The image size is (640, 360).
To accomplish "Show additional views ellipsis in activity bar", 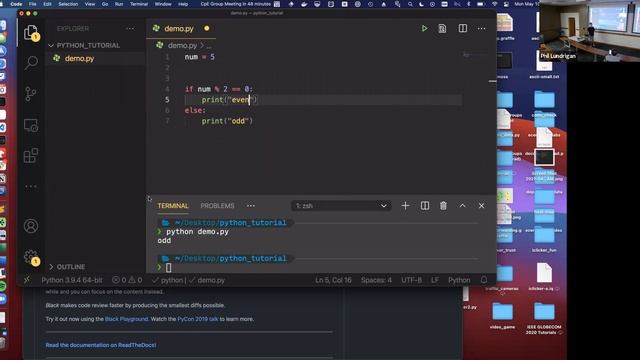I will [31, 186].
